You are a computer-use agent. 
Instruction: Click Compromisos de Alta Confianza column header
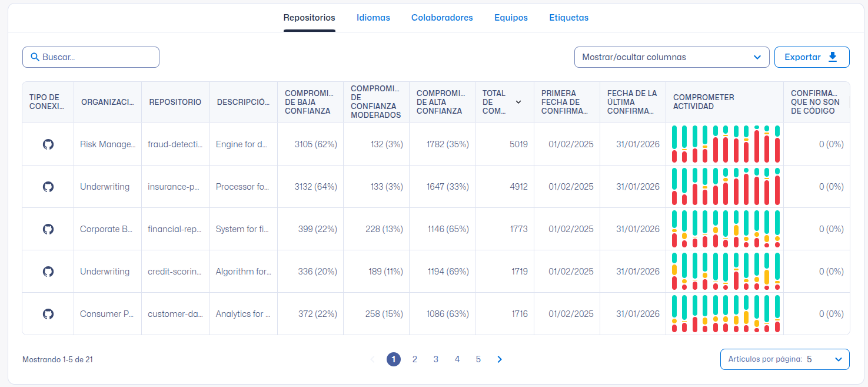tap(439, 102)
